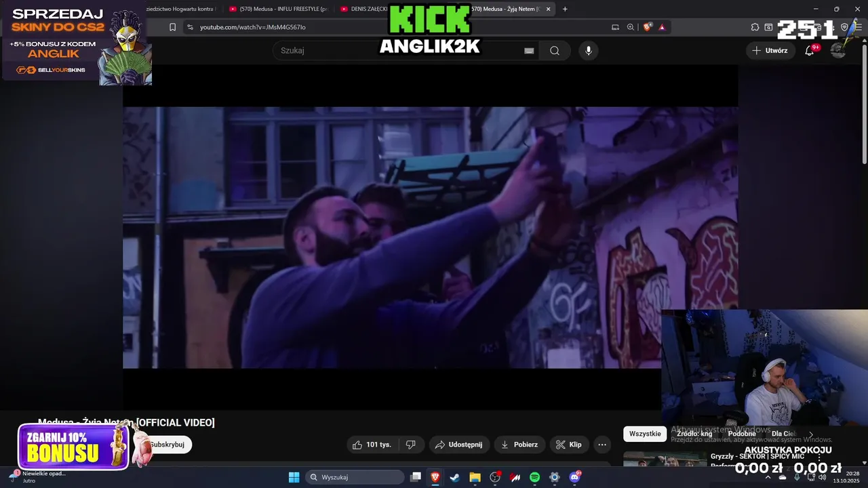Open the browser zoom magnifier icon
Viewport: 868px width, 488px height.
[631, 27]
